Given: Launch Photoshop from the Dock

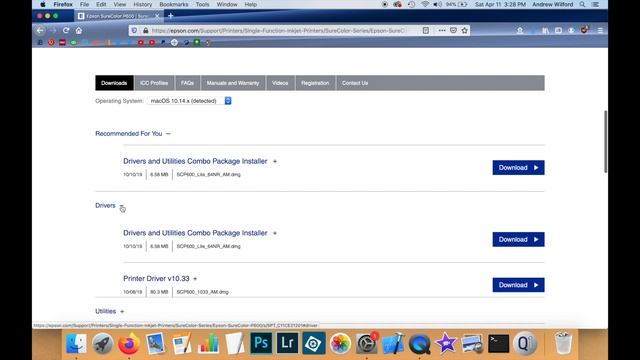Looking at the screenshot, I should (x=261, y=343).
